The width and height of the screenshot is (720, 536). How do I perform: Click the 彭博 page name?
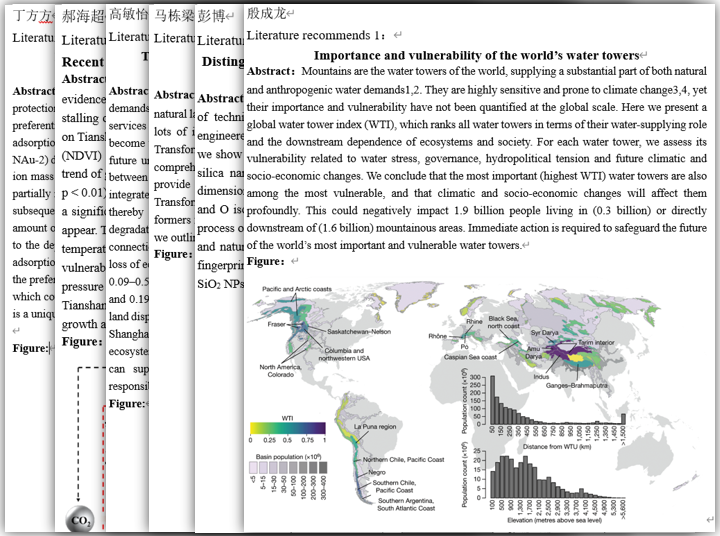pos(212,16)
